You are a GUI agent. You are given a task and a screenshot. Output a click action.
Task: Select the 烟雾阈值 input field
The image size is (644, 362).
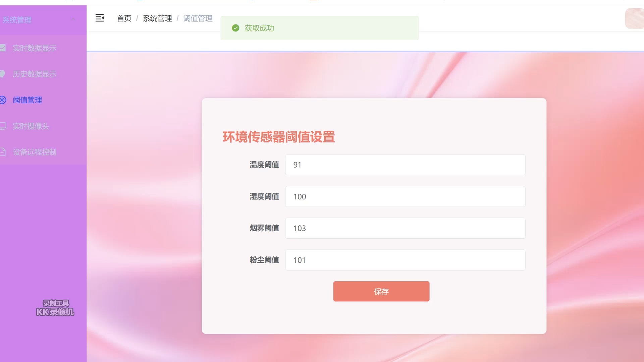tap(405, 228)
